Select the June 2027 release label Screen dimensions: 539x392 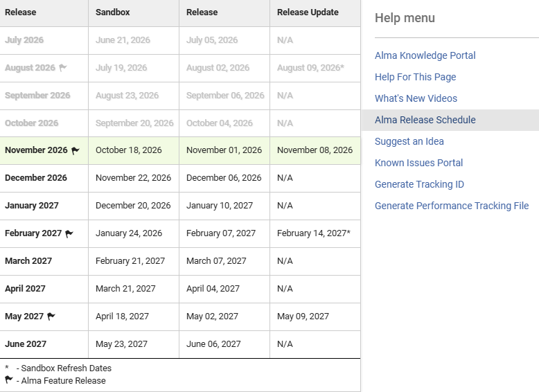tap(26, 344)
